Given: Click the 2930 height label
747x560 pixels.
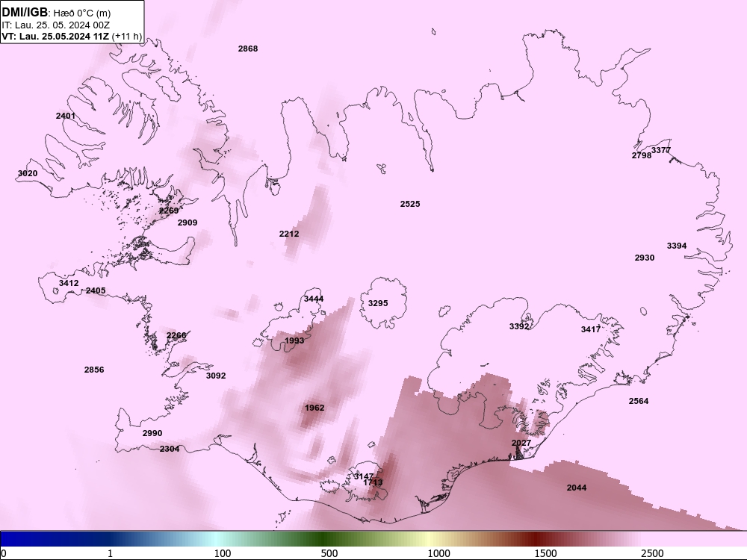Looking at the screenshot, I should tap(645, 258).
